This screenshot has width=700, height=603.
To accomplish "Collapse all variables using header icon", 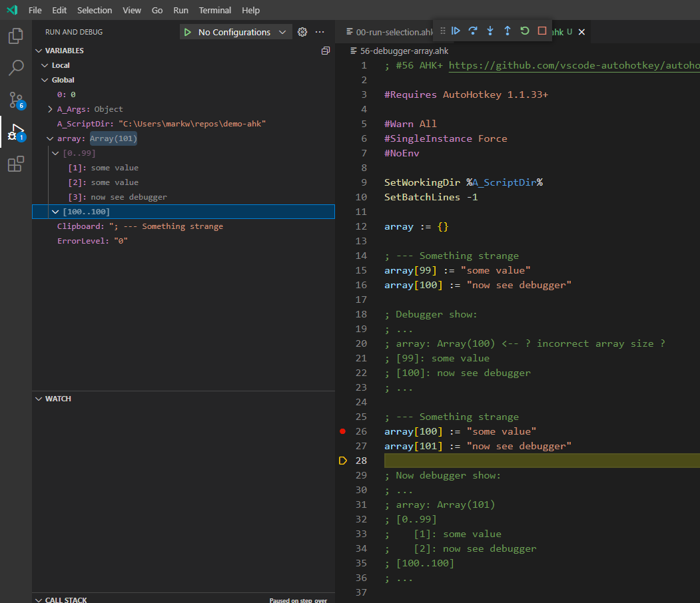I will pyautogui.click(x=325, y=51).
